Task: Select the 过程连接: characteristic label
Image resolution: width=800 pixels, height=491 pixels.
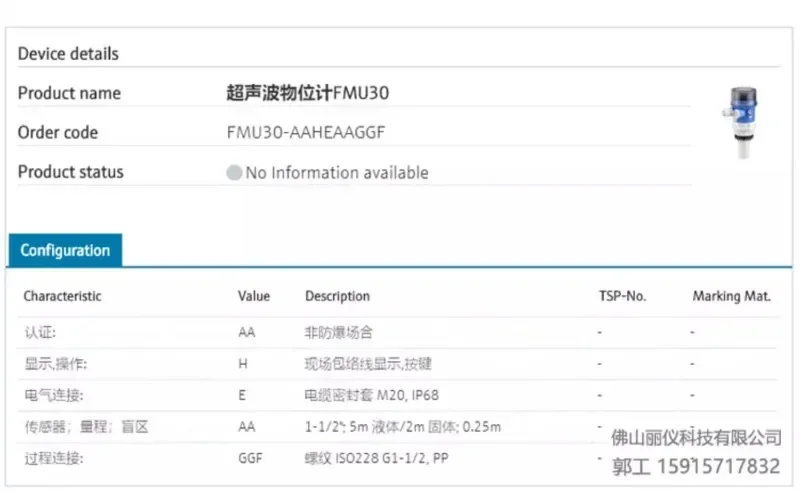Action: (x=54, y=458)
